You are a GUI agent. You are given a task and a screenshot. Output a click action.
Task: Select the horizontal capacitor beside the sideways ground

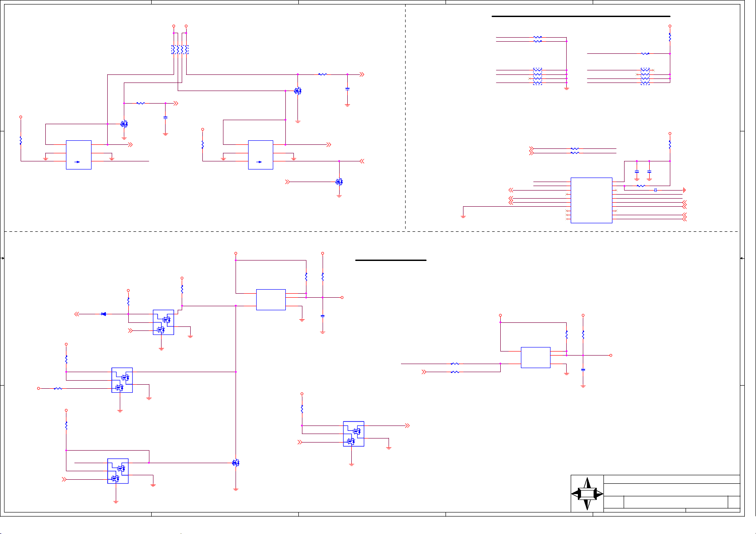655,190
